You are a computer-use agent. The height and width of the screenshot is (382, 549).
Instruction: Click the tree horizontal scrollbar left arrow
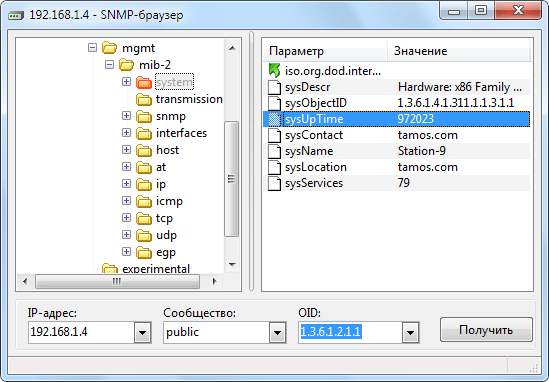click(25, 282)
